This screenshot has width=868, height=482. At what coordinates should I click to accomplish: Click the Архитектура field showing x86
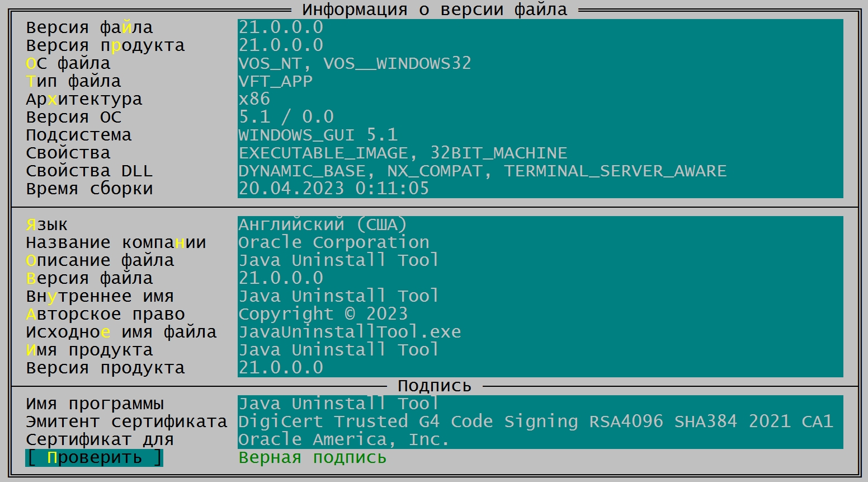click(540, 99)
